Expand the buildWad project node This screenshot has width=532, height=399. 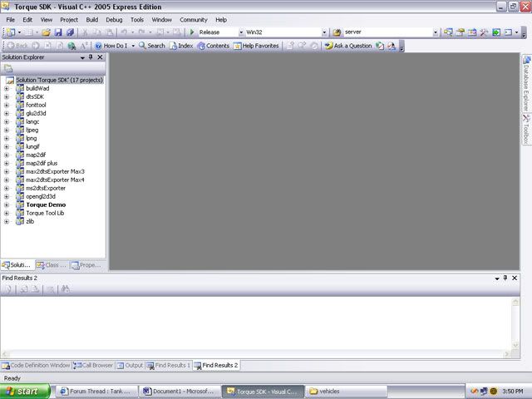[x=7, y=88]
